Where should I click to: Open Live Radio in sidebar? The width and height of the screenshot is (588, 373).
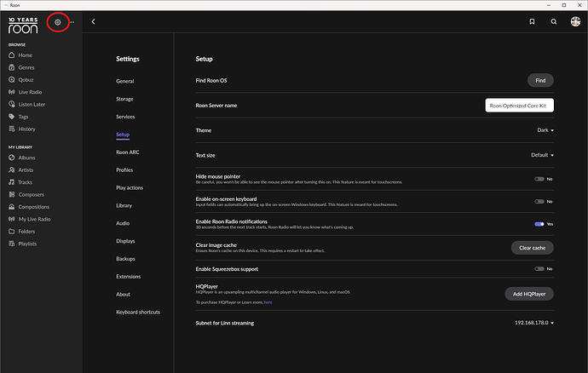point(25,92)
